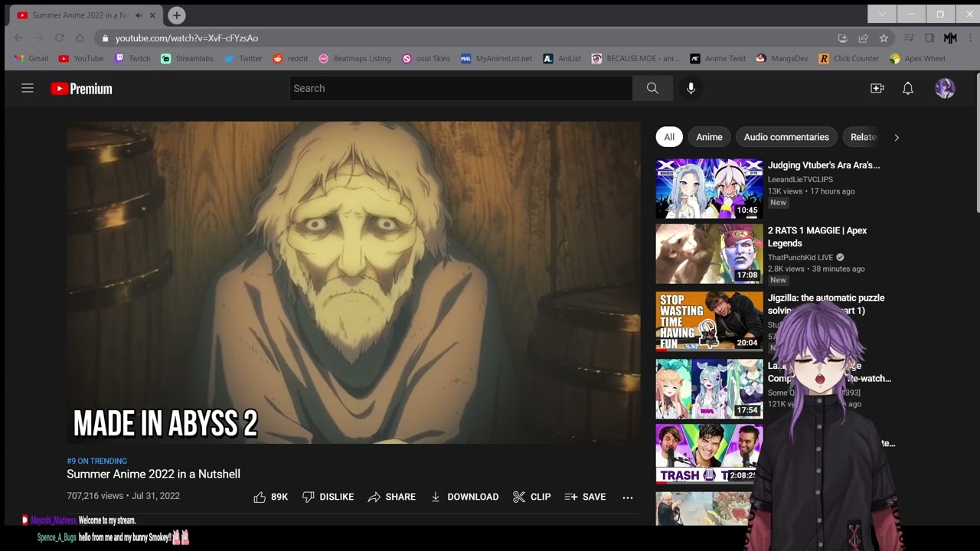Open the Streamlabs bookmark
This screenshot has height=551, width=980.
[x=187, y=58]
